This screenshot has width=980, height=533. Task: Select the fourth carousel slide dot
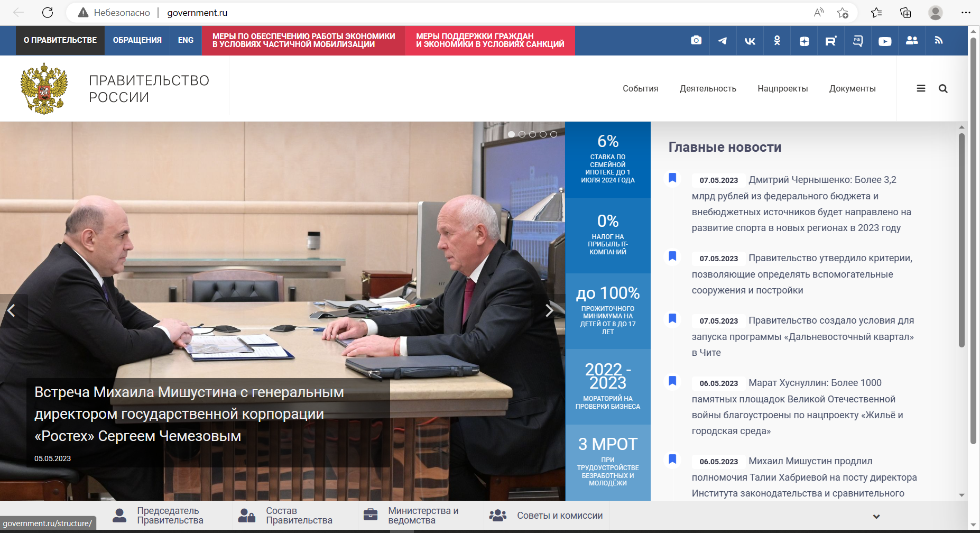coord(543,134)
